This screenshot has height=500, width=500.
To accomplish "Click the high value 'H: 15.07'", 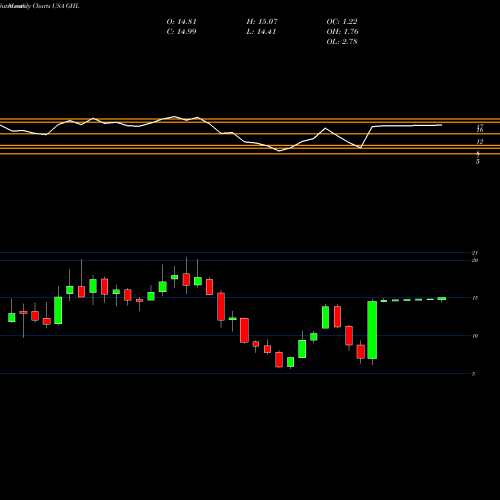I will point(262,22).
